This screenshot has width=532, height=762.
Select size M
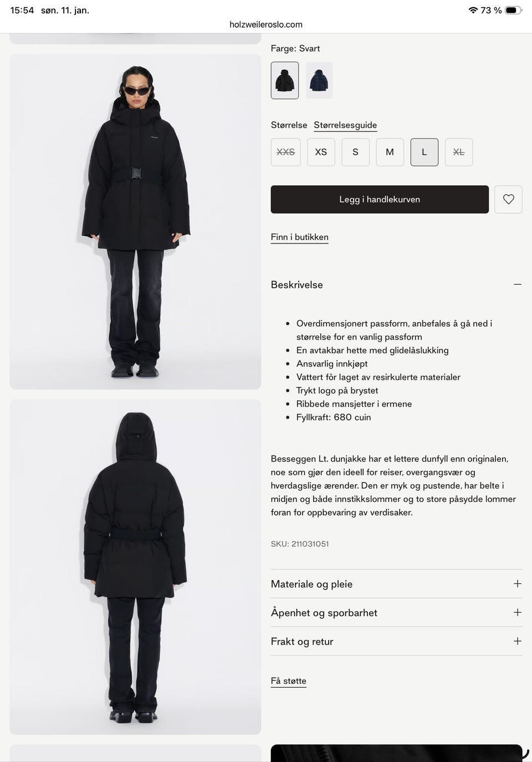390,152
